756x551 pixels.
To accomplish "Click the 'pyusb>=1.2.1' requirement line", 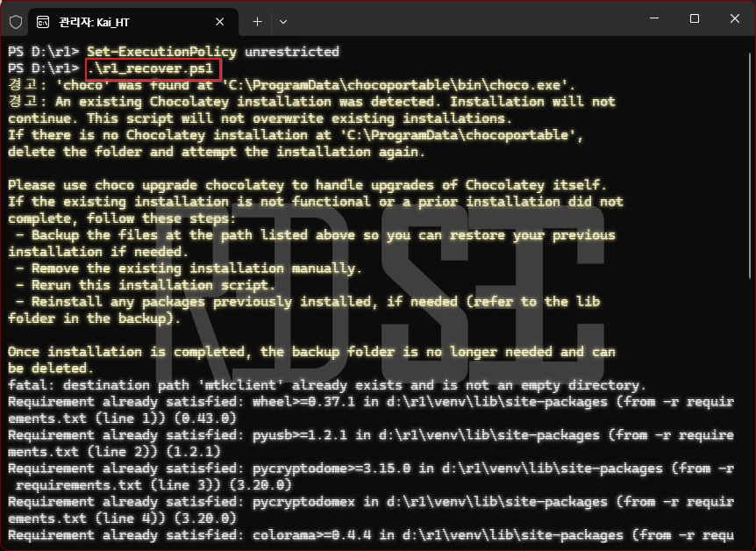I will 371,435.
